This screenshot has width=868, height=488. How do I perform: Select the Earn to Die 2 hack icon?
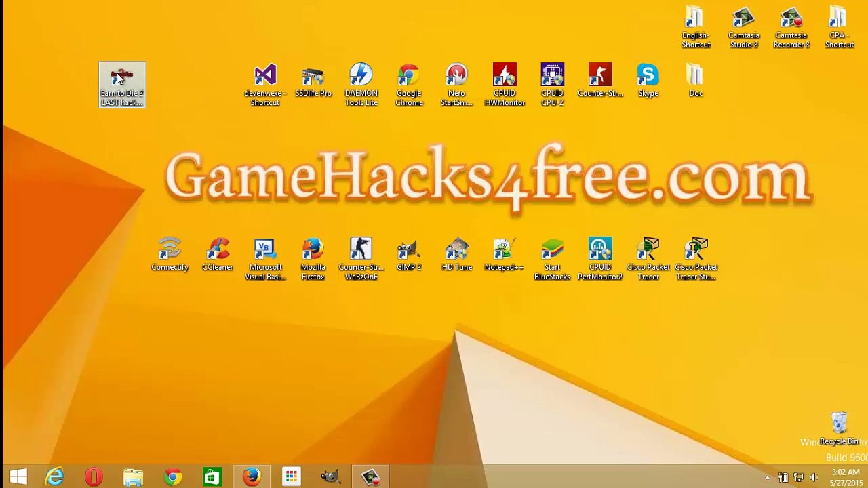(x=122, y=85)
